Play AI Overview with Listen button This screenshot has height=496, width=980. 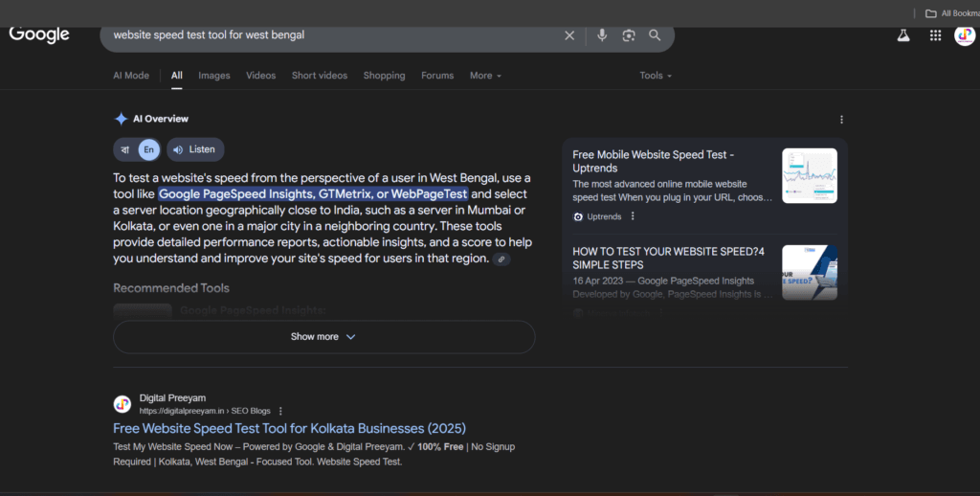pyautogui.click(x=195, y=149)
